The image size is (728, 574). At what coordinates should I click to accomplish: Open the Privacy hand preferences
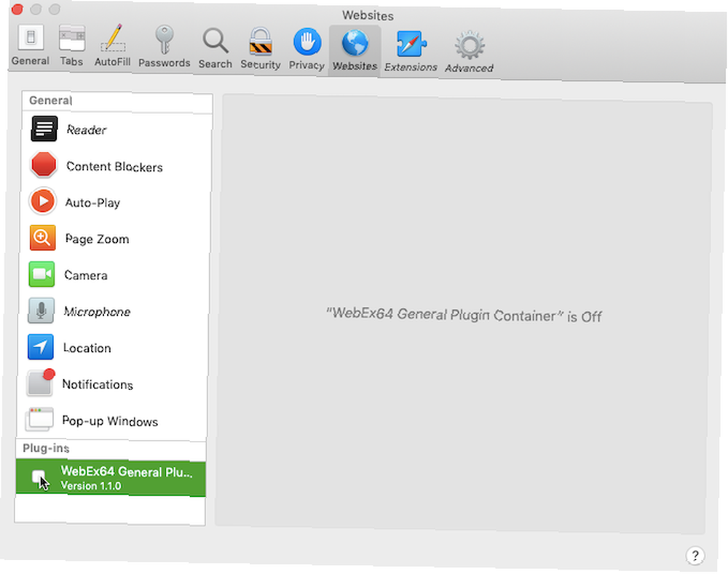pyautogui.click(x=307, y=49)
